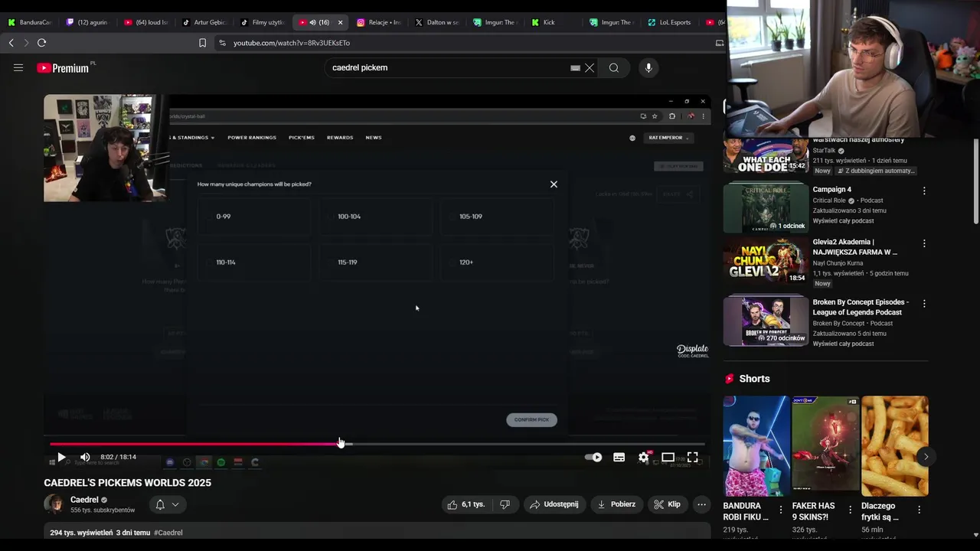Switch to the (12) agurin Twitch tab

(88, 22)
